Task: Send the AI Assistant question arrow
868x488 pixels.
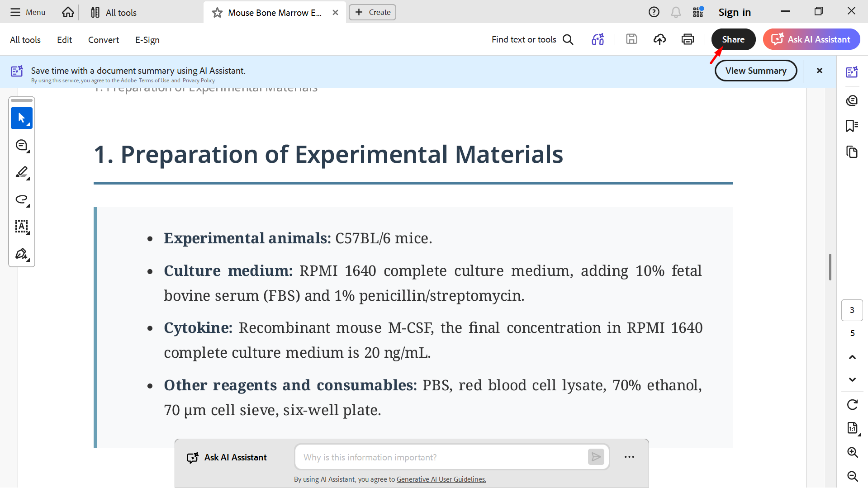Action: pyautogui.click(x=596, y=457)
